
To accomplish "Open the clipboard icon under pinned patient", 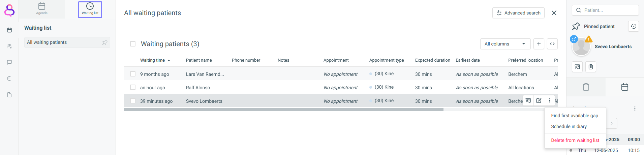I will [591, 67].
